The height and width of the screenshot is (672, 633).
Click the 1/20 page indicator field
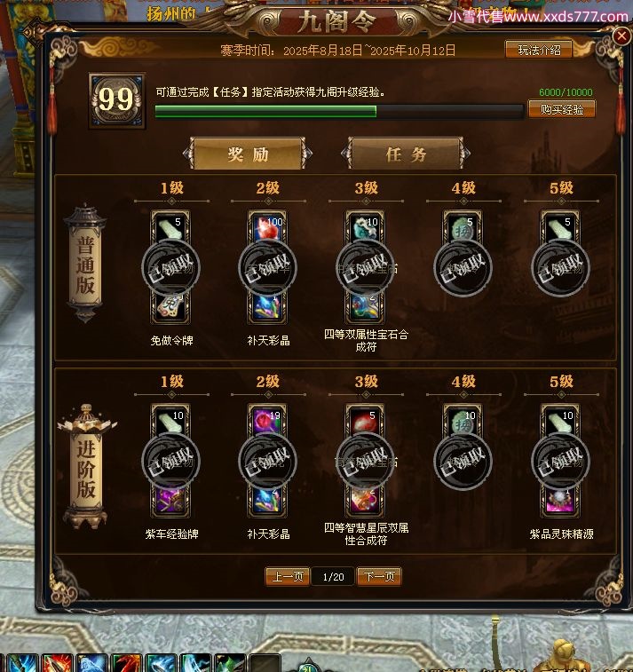point(334,577)
